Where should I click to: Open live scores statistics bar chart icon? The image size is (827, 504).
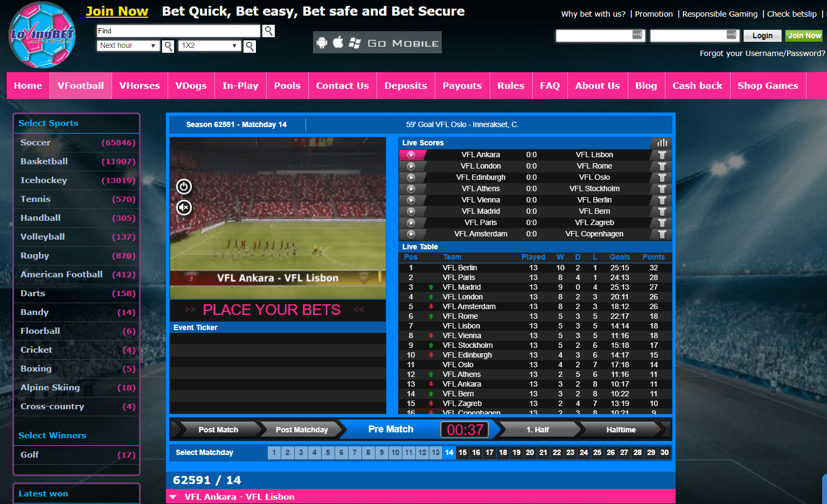[x=662, y=143]
